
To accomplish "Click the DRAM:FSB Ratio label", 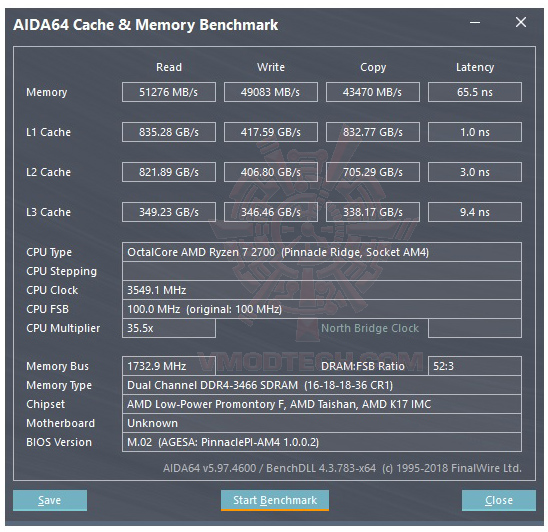I will (363, 366).
